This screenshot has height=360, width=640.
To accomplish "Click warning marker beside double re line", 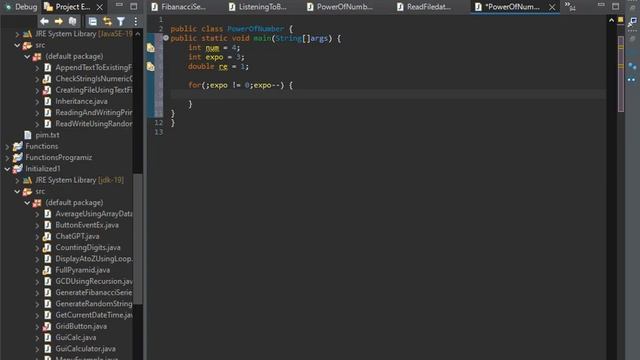I will pyautogui.click(x=151, y=66).
